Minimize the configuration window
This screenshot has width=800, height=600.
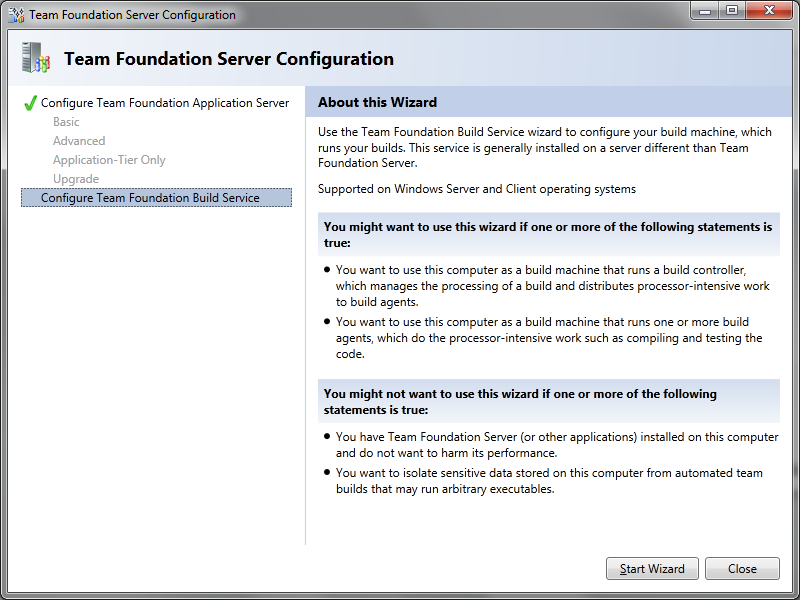tap(705, 11)
